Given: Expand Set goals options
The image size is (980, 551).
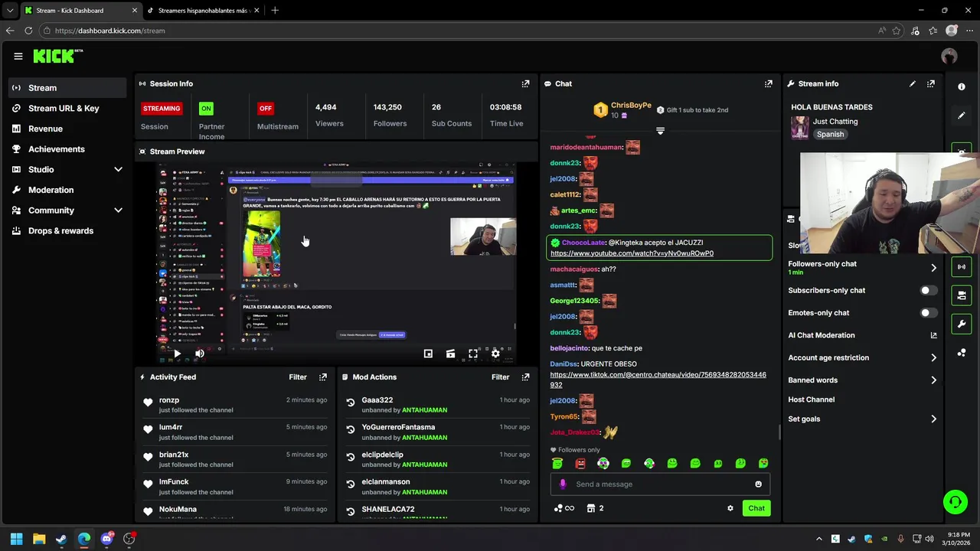Looking at the screenshot, I should tap(933, 419).
